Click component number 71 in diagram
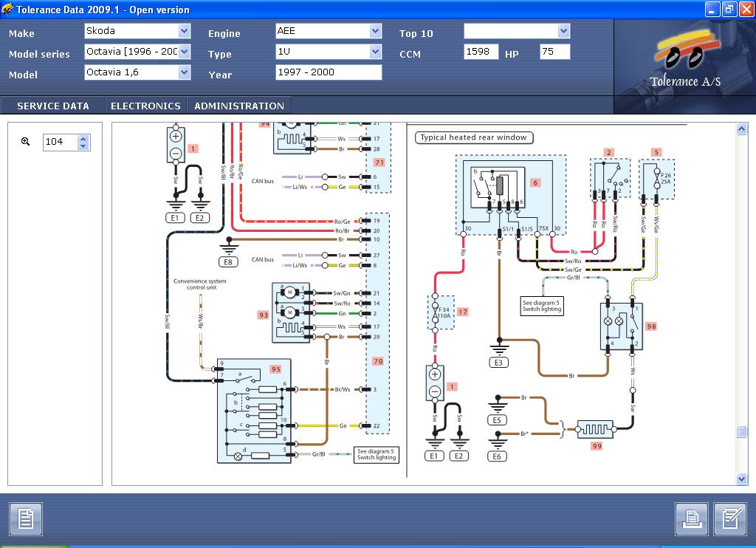The height and width of the screenshot is (548, 756). [379, 162]
